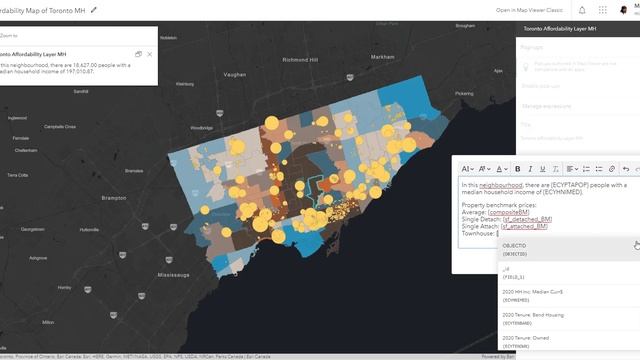Choose 2020 Tenure: Band Housing field
Image resolution: width=640 pixels, height=360 pixels.
[x=569, y=319]
